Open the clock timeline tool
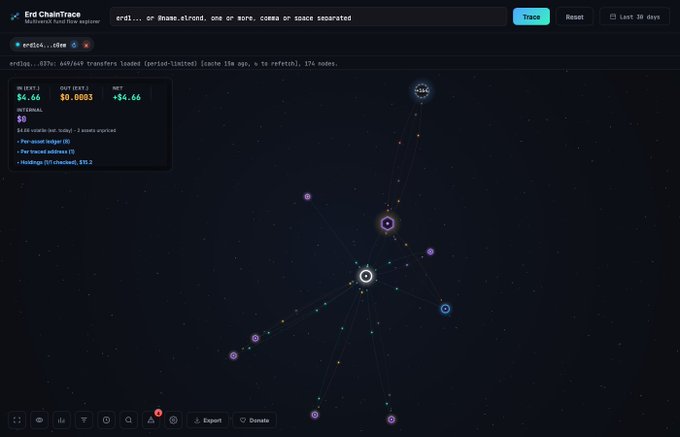Screen dimensions: 680x437 pyautogui.click(x=106, y=420)
